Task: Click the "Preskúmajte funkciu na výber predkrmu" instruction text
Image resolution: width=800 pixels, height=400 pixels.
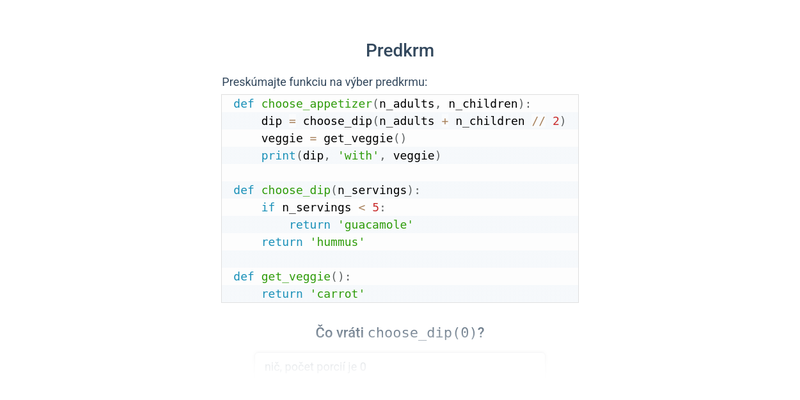Action: pyautogui.click(x=324, y=82)
